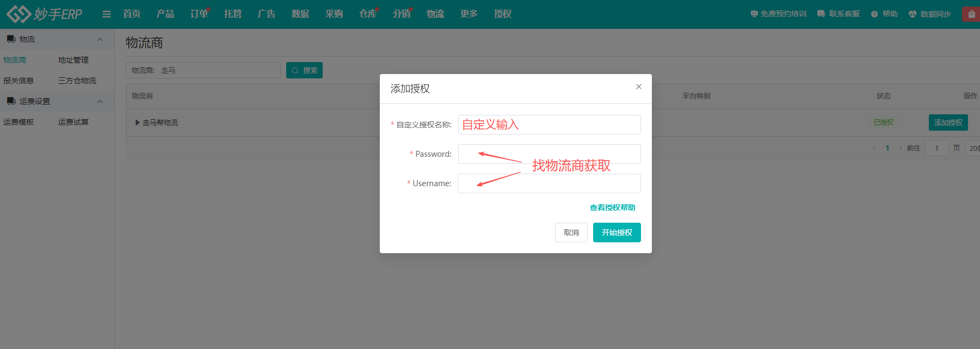Screen dimensions: 980x349
Task: Select 运费模板 in the sidebar
Action: [19, 122]
